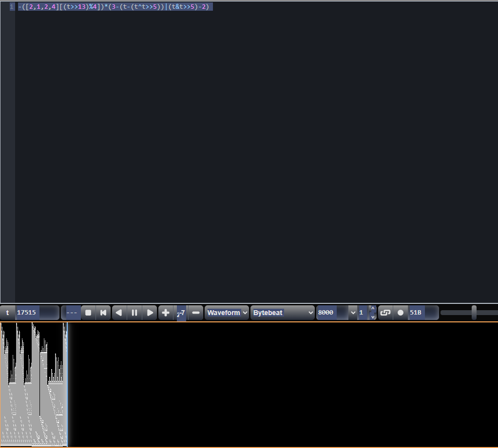This screenshot has height=448, width=498.
Task: Zoom out the waveform with minus button
Action: click(x=196, y=313)
